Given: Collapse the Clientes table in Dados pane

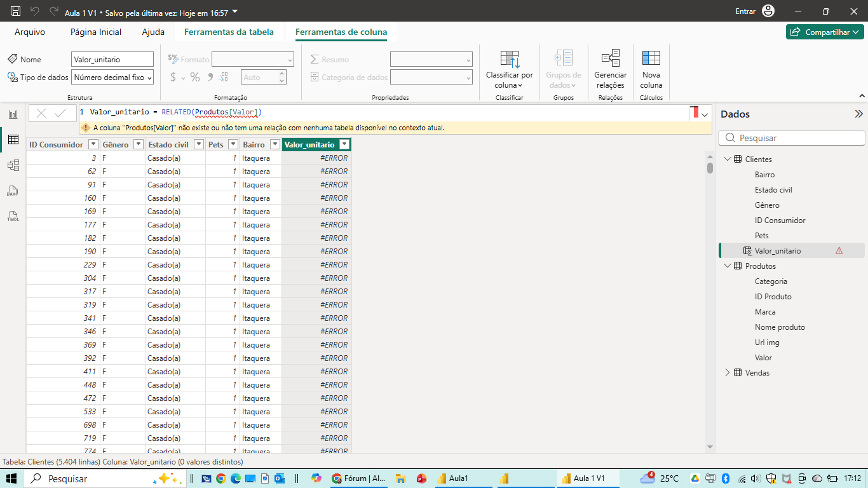Looking at the screenshot, I should [728, 159].
